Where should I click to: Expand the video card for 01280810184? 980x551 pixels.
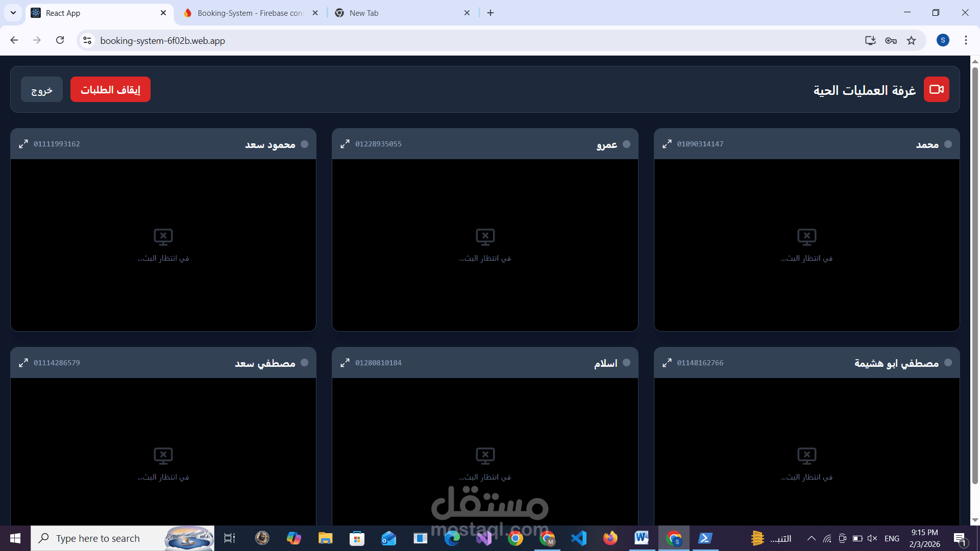(345, 363)
